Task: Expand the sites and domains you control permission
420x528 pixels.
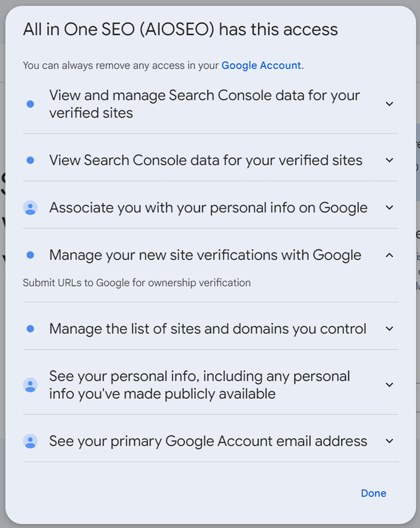Action: point(390,329)
